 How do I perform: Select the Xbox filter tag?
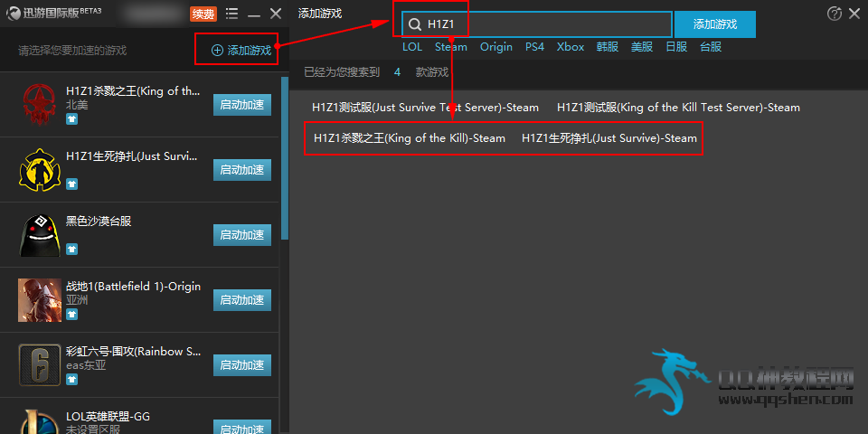click(x=571, y=47)
